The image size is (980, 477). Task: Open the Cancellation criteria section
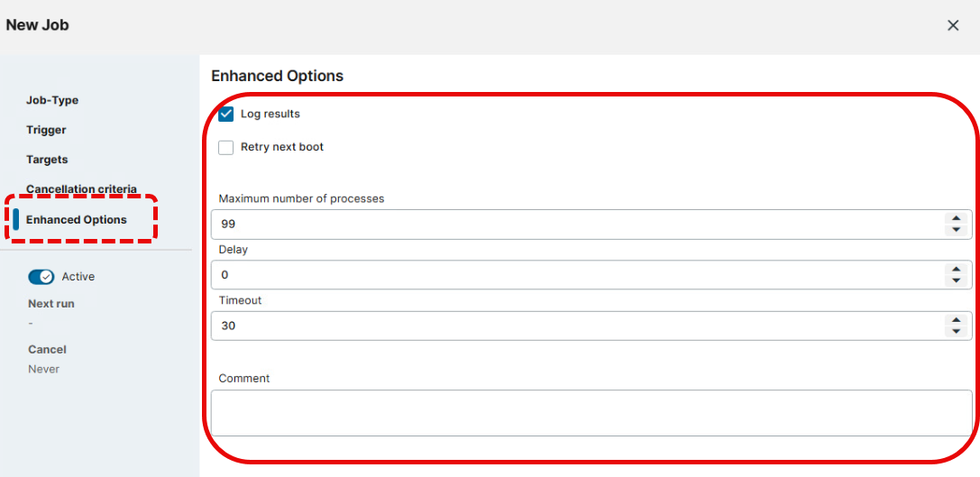(x=81, y=189)
